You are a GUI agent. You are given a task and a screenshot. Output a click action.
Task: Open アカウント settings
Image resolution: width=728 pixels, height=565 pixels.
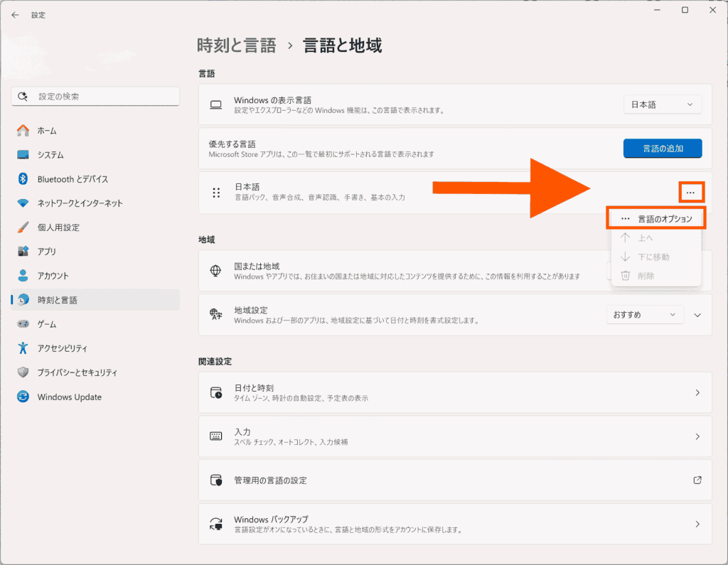95,275
